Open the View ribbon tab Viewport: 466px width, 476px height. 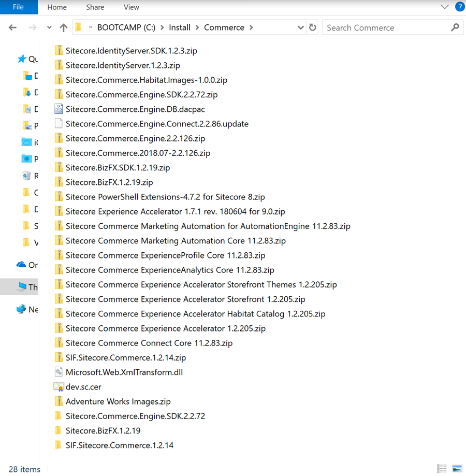(x=132, y=7)
